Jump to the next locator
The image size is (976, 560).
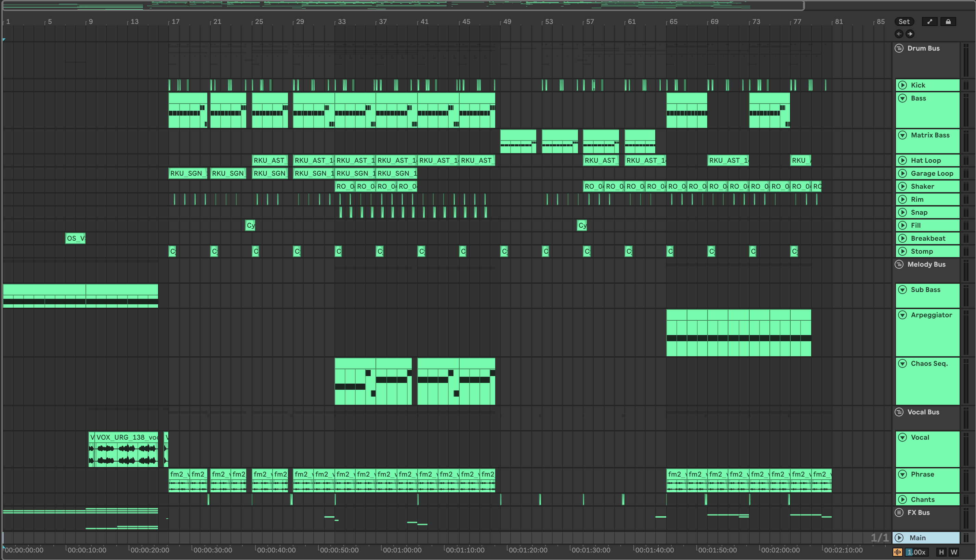pos(909,34)
